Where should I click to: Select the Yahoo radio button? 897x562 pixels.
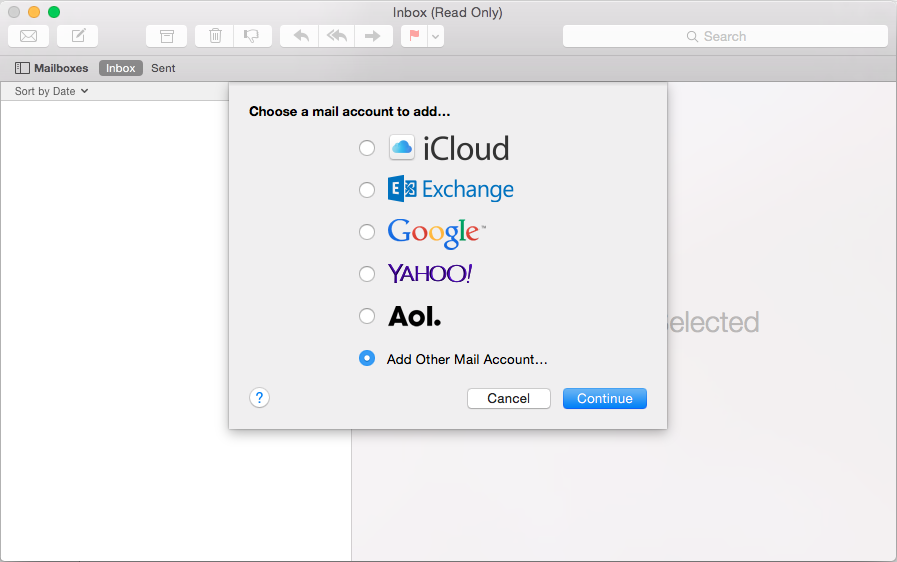367,274
